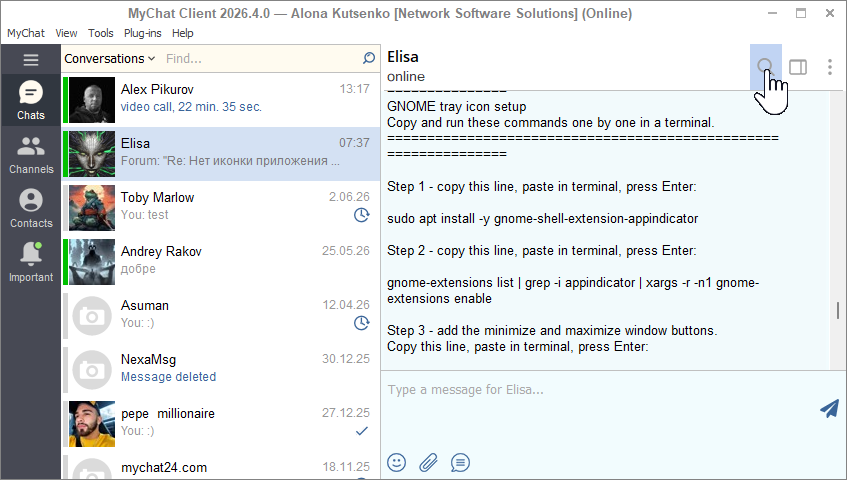Open the pepe millionaire conversation

[221, 424]
